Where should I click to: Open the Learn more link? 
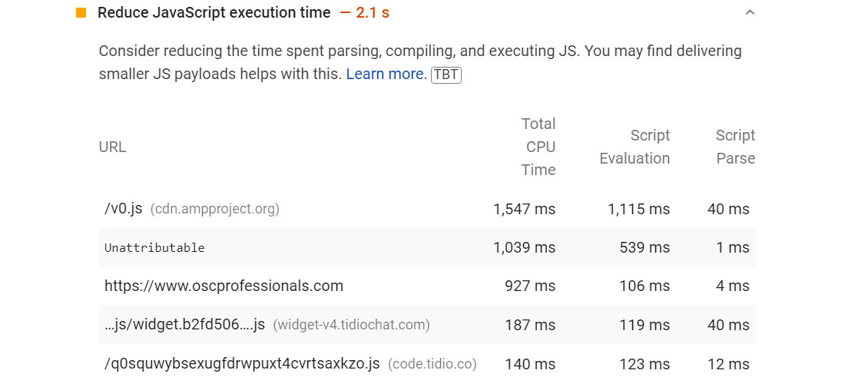[386, 74]
